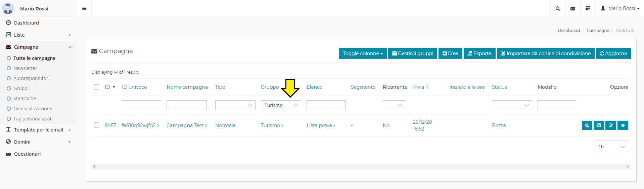
Task: Click the Crea button
Action: [x=450, y=53]
